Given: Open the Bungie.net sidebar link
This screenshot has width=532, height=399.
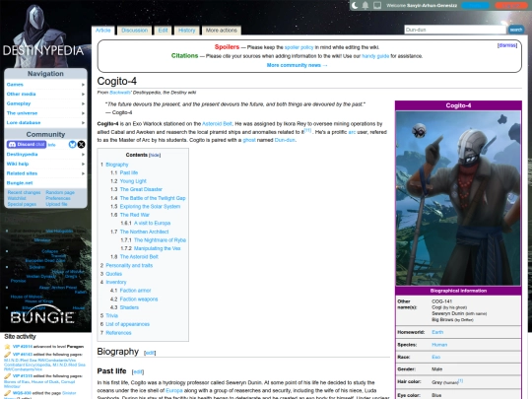Looking at the screenshot, I should 20,183.
